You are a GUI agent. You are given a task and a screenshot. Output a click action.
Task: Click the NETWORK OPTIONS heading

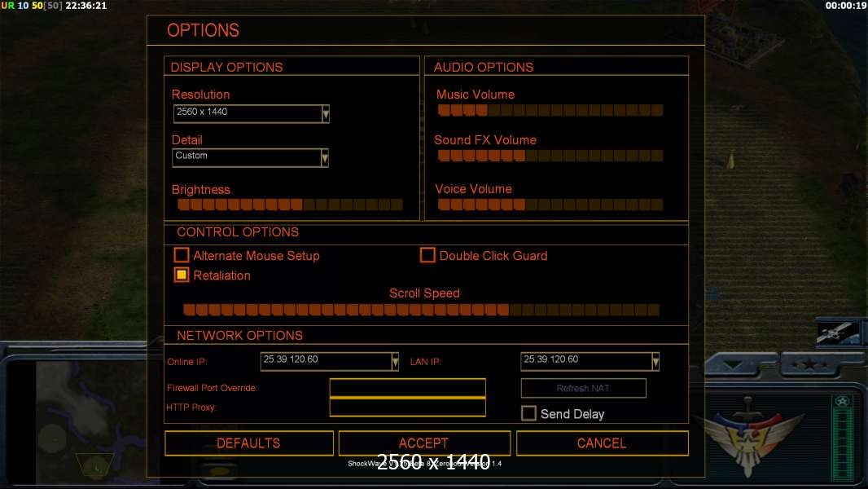point(239,335)
